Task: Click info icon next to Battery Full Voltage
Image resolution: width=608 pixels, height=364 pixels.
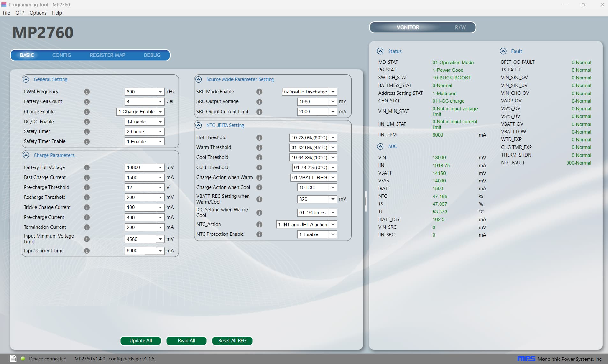Action: [86, 167]
